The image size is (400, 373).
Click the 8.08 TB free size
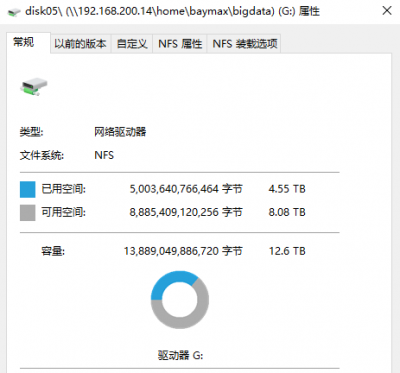[287, 212]
